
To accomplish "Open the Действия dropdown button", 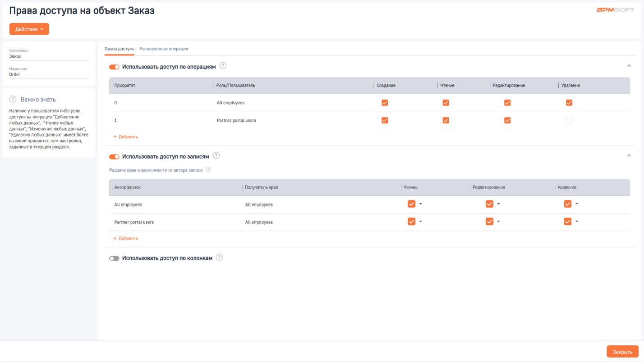I will [x=29, y=29].
